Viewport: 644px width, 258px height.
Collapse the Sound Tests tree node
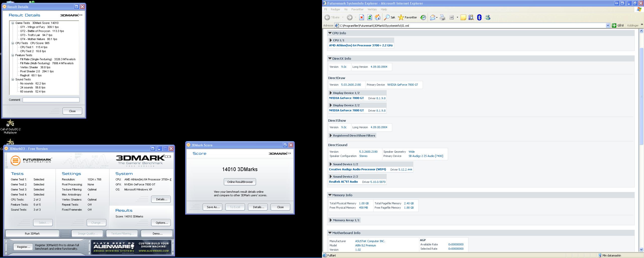click(13, 79)
